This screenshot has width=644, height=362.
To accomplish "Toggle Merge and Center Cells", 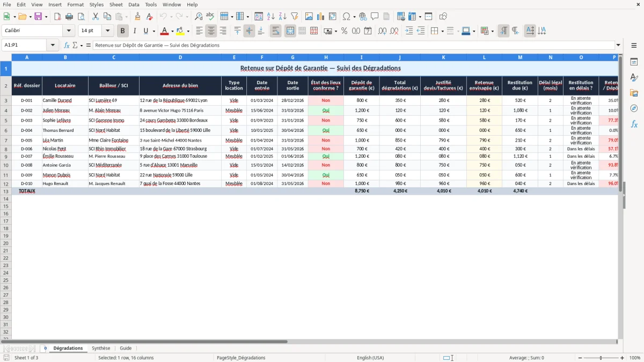I will click(x=290, y=31).
